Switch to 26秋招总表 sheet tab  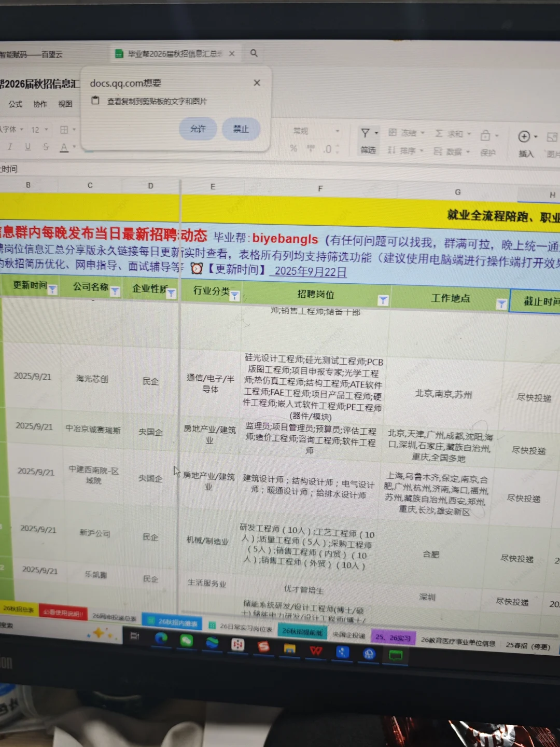19,609
